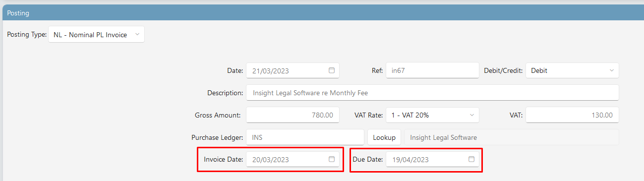Focus the Date field showing 21/03/2023

(293, 70)
